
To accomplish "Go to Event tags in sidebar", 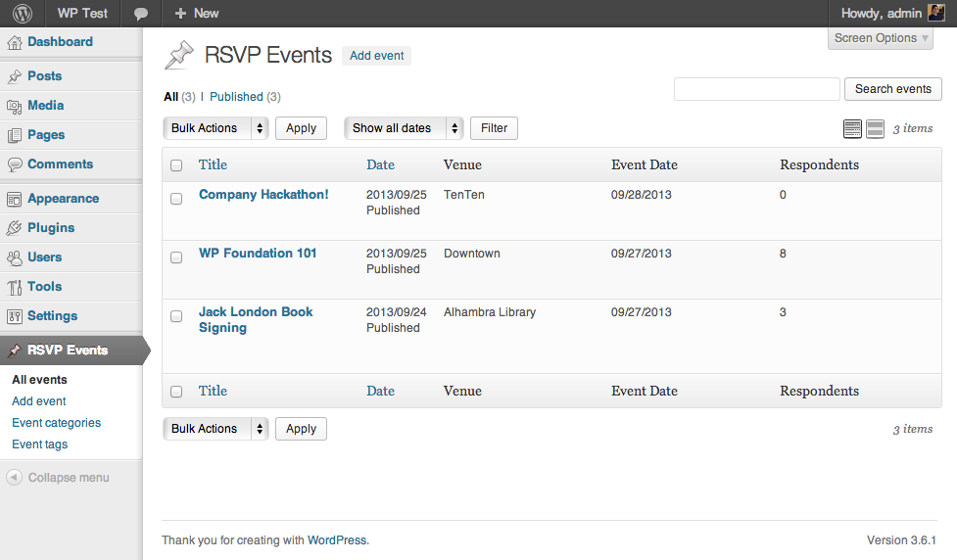I will [39, 444].
